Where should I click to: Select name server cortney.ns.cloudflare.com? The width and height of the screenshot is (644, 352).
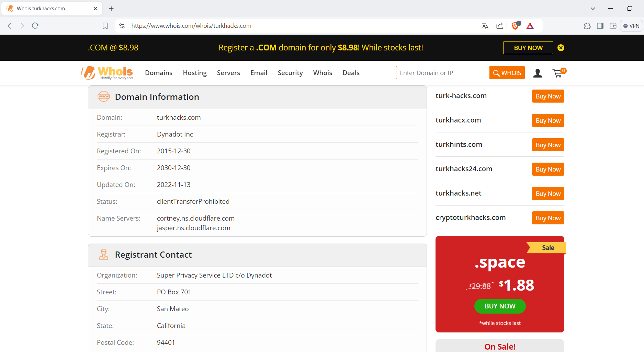tap(196, 218)
